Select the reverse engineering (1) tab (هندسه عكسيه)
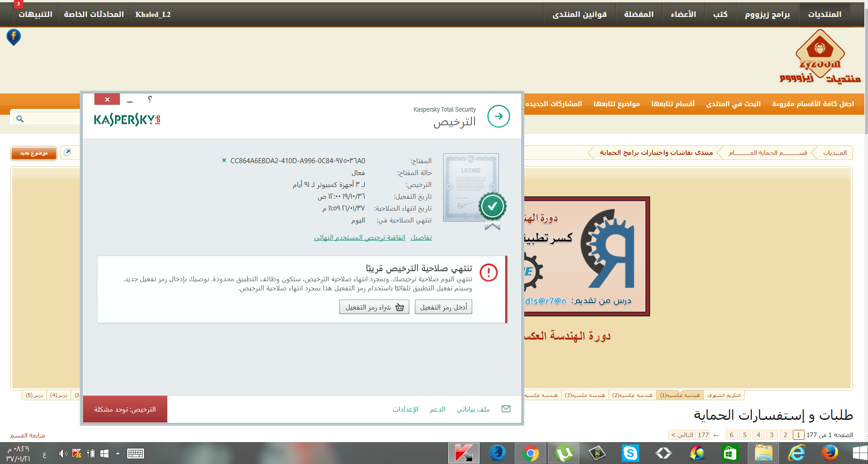The width and height of the screenshot is (868, 464). point(680,395)
